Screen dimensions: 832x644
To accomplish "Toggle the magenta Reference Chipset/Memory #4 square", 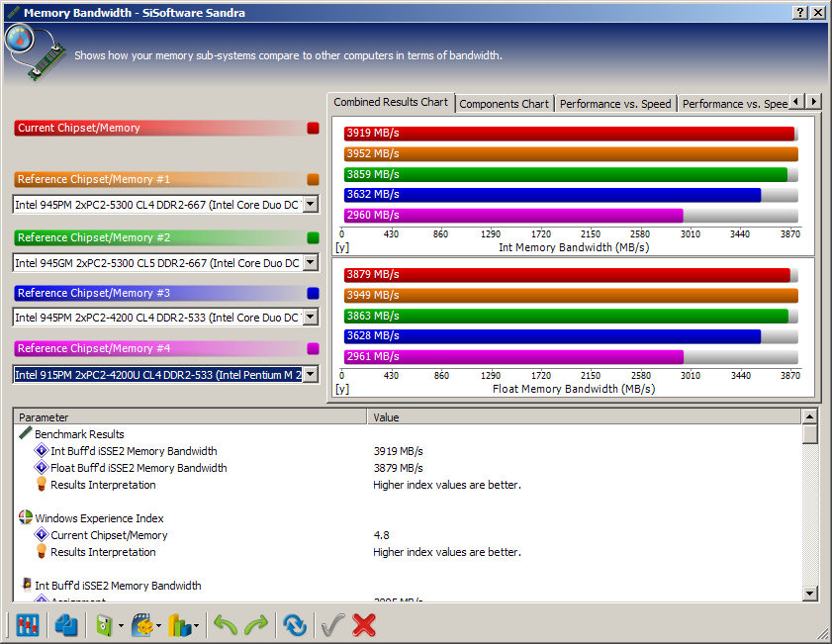I will click(x=313, y=348).
